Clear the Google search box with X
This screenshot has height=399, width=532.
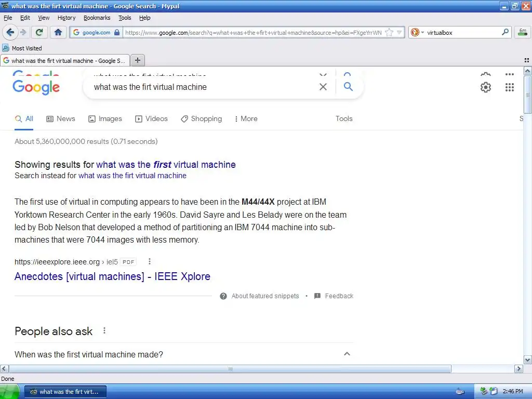[323, 87]
